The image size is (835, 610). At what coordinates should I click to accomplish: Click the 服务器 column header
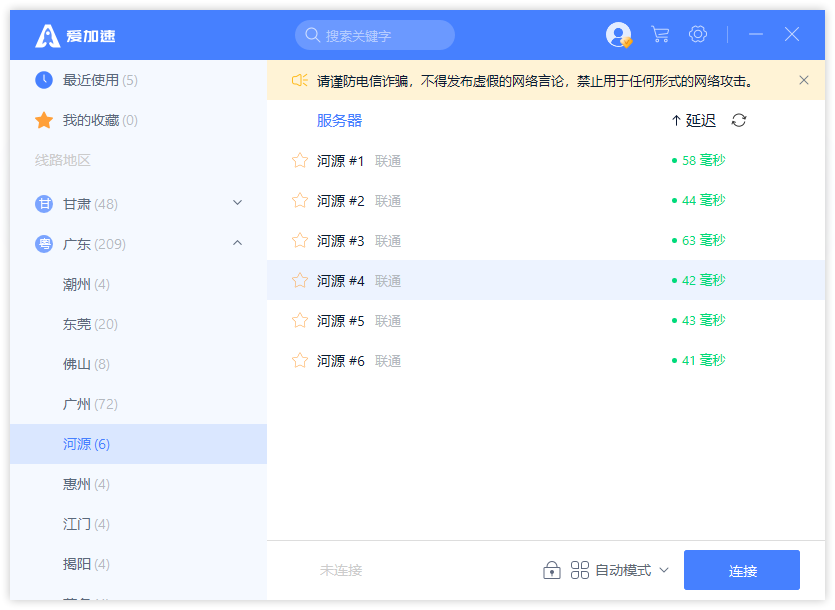[339, 120]
